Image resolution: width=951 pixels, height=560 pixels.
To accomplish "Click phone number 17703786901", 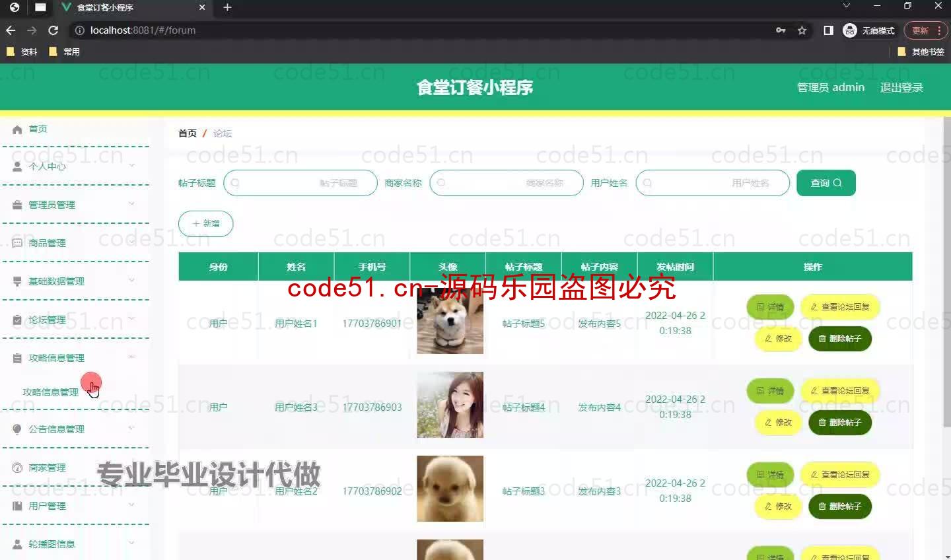I will pyautogui.click(x=372, y=324).
